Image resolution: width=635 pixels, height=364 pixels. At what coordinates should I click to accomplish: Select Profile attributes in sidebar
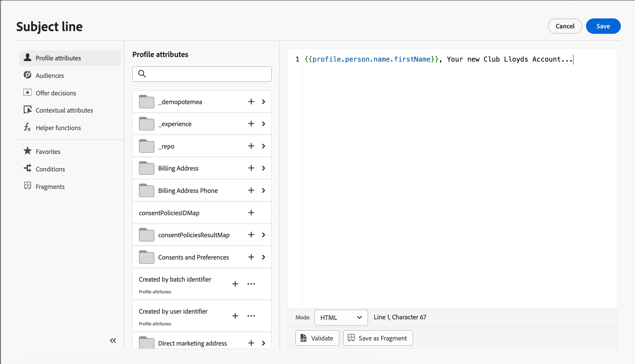(70, 58)
